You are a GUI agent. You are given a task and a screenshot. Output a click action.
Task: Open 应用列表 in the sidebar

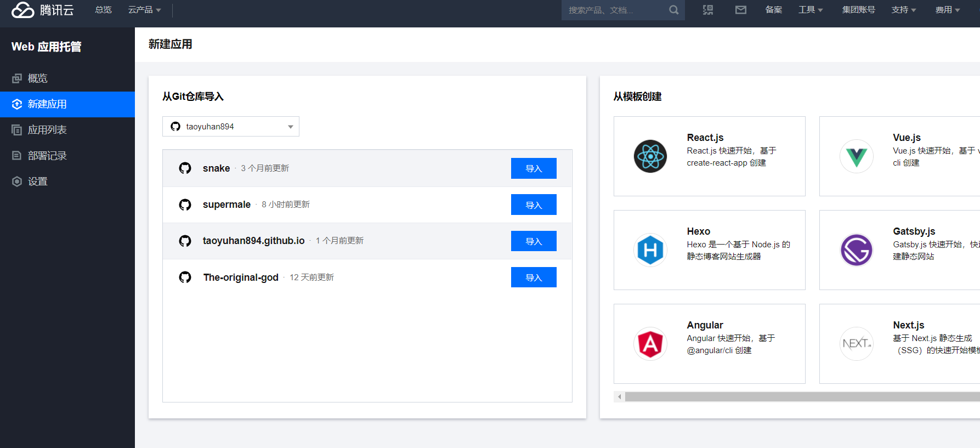[67, 130]
